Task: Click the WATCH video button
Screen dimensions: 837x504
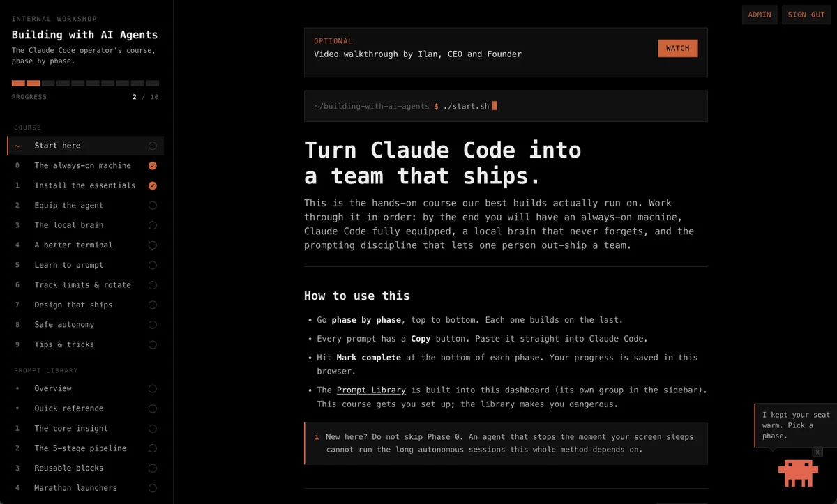Action: point(677,48)
